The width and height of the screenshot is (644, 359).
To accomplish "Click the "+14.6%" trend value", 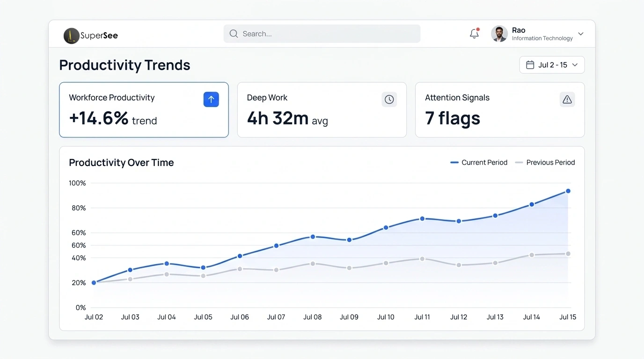I will point(99,118).
